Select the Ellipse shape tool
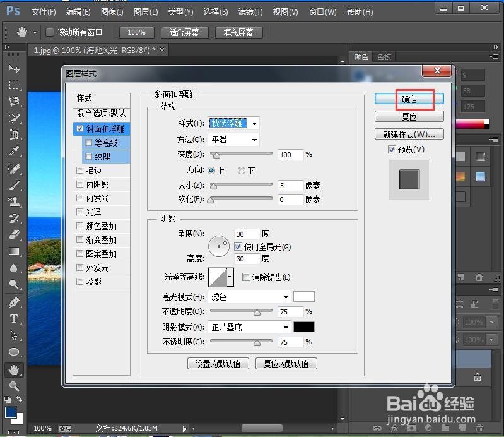 14,352
